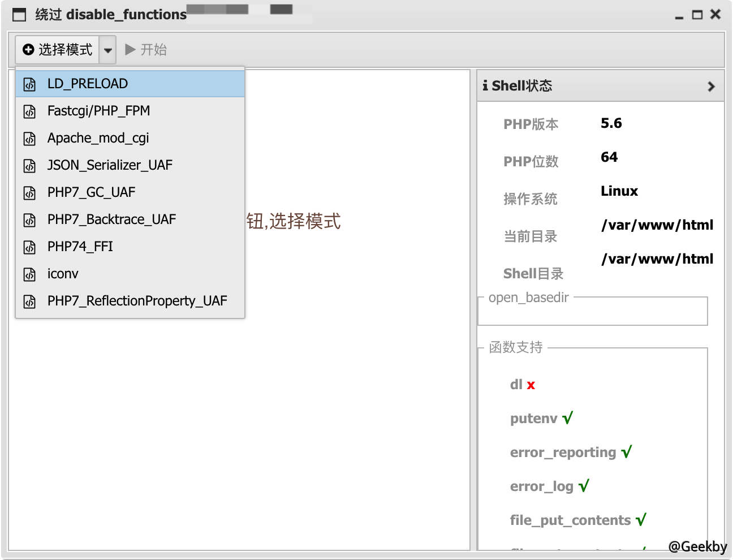Open the mode selection dropdown arrow
Image resolution: width=733 pixels, height=560 pixels.
pos(108,49)
